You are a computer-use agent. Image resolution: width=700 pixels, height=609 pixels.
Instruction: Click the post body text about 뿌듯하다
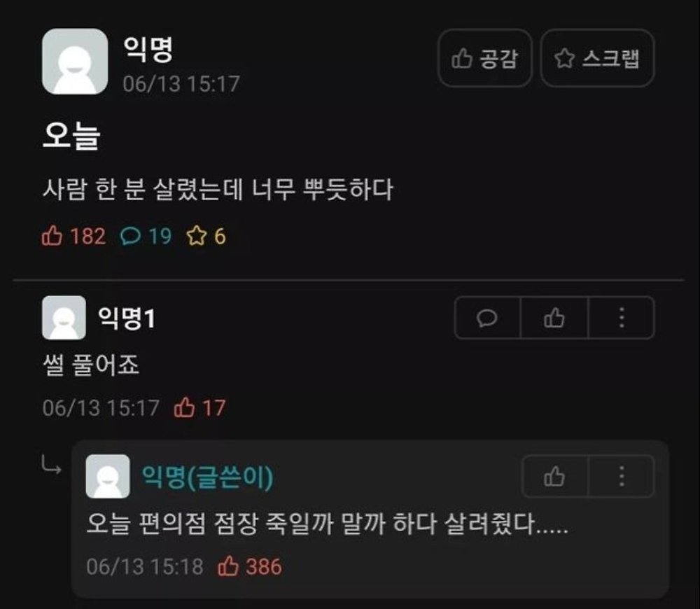point(218,189)
